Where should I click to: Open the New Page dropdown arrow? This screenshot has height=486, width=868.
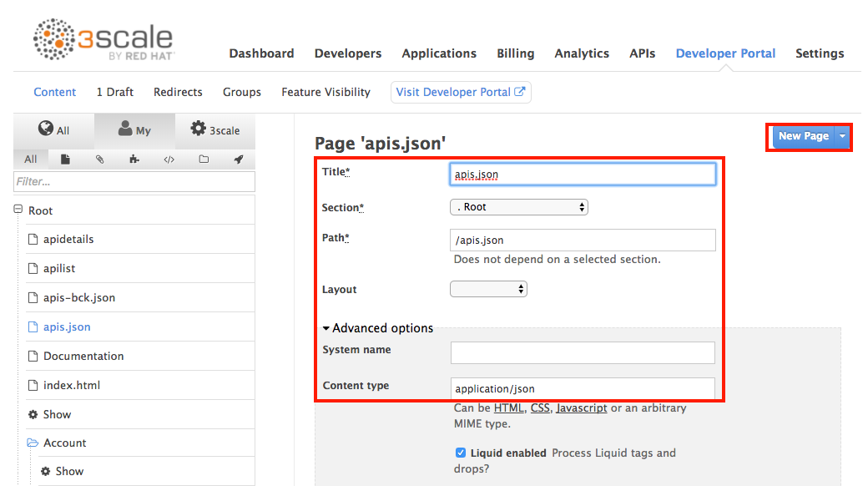pos(842,136)
